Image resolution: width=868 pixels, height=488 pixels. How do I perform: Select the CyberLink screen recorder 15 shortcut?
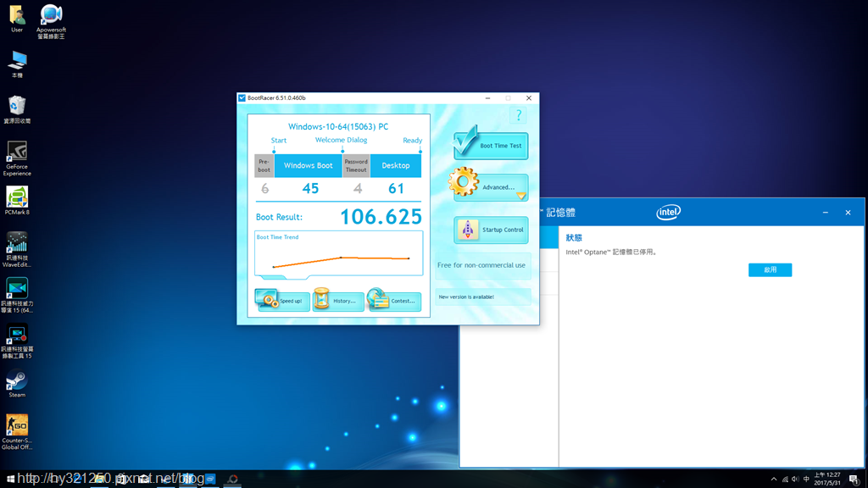pos(17,341)
